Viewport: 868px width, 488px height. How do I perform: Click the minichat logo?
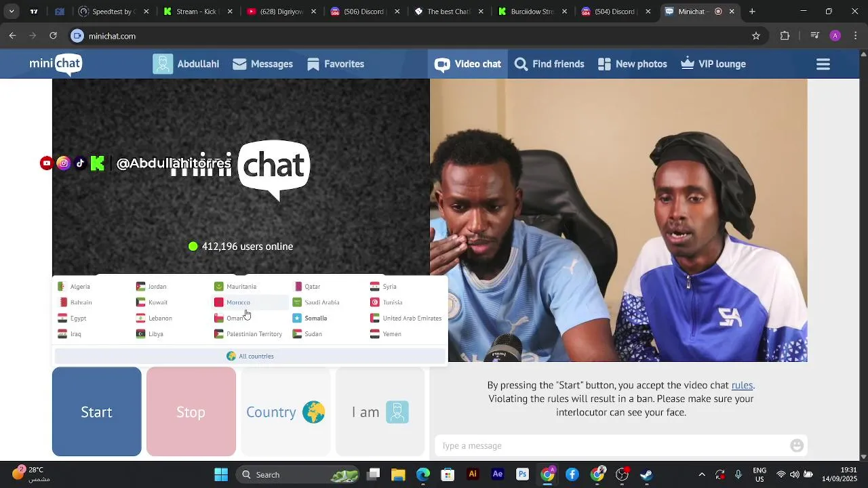pyautogui.click(x=56, y=64)
